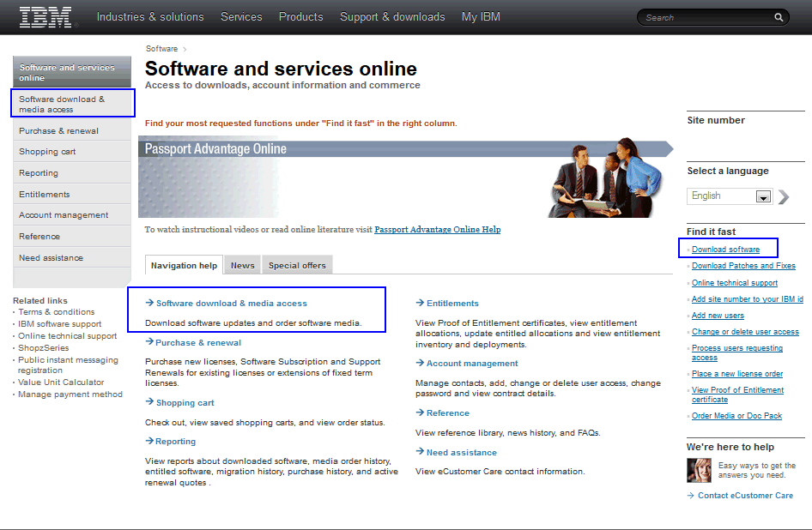Click Change or delete user access link

pyautogui.click(x=745, y=332)
